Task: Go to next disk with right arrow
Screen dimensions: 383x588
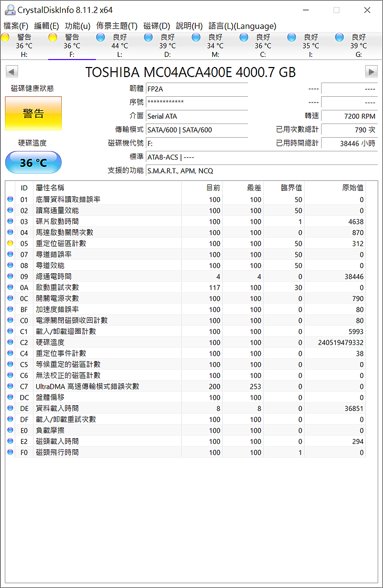Action: point(371,72)
